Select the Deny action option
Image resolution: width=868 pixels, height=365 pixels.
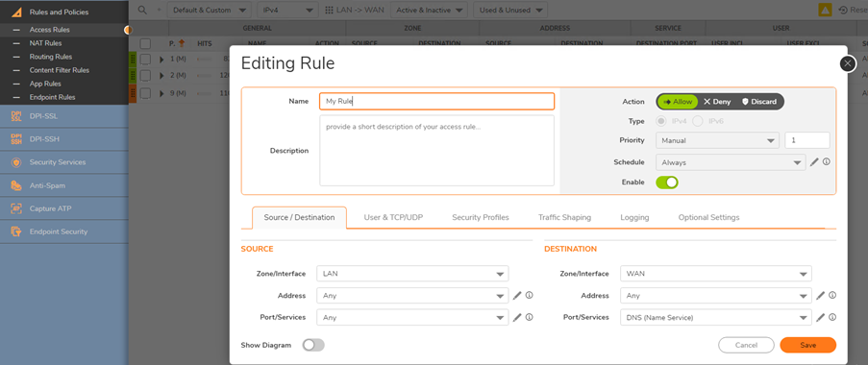[x=717, y=102]
